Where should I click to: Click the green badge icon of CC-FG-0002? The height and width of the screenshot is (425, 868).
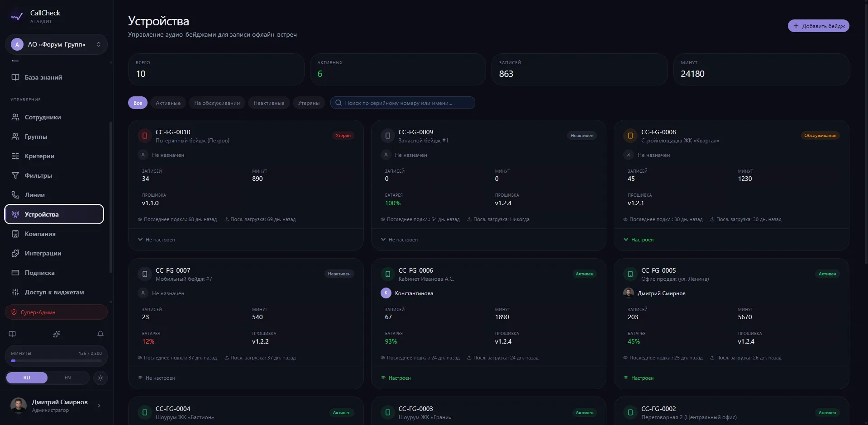point(630,412)
